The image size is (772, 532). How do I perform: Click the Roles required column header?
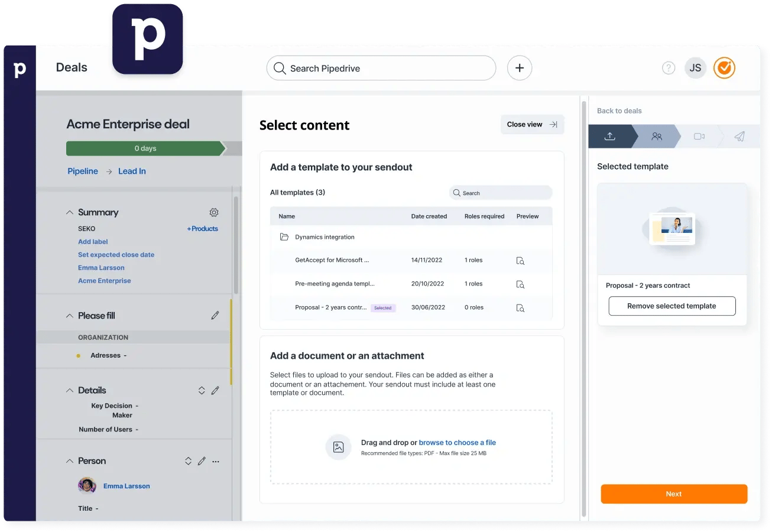(x=484, y=216)
